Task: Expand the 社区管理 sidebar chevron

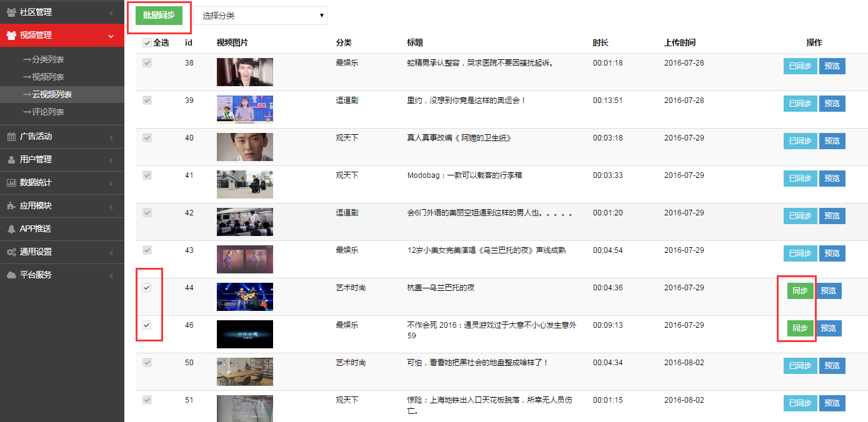Action: (x=111, y=13)
